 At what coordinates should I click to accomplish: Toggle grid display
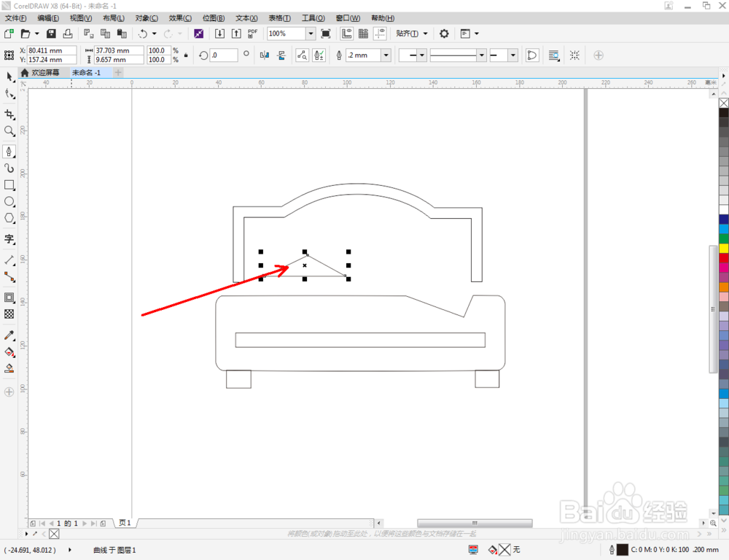tap(364, 34)
